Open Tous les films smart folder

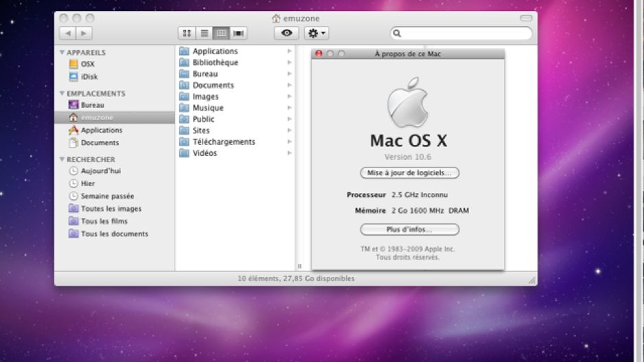(115, 221)
